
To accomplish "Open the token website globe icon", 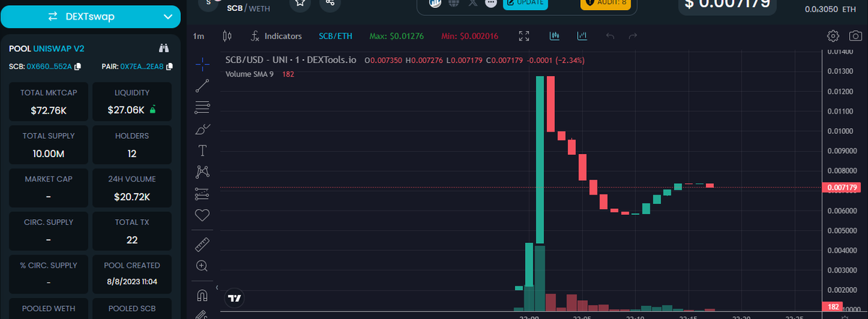I will (x=454, y=3).
